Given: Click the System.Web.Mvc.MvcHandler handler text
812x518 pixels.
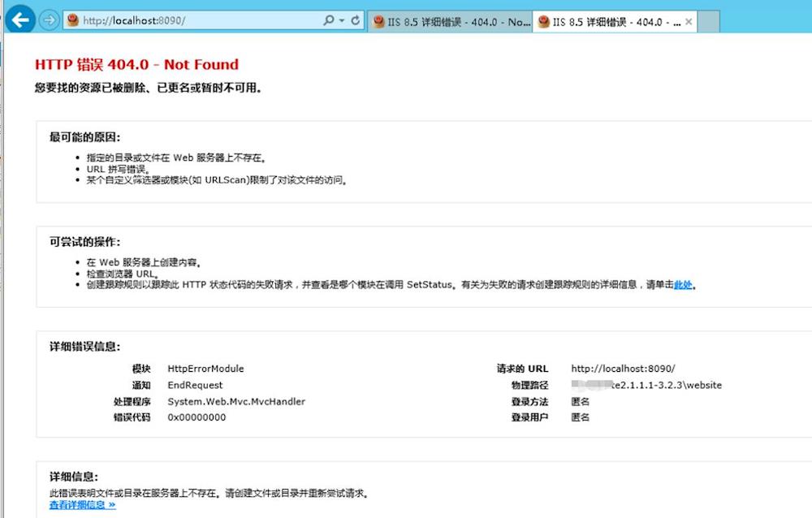Looking at the screenshot, I should (x=236, y=401).
